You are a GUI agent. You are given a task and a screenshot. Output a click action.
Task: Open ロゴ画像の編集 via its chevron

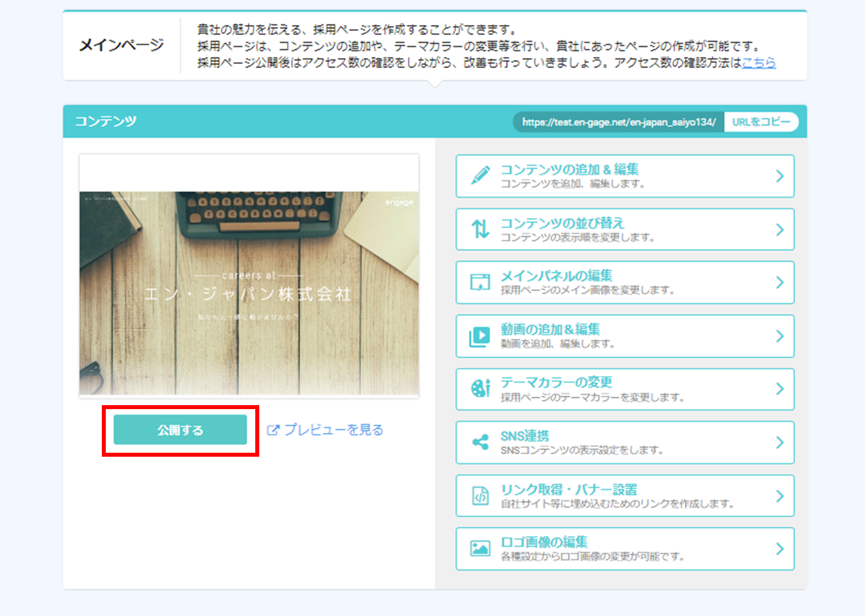tap(780, 549)
